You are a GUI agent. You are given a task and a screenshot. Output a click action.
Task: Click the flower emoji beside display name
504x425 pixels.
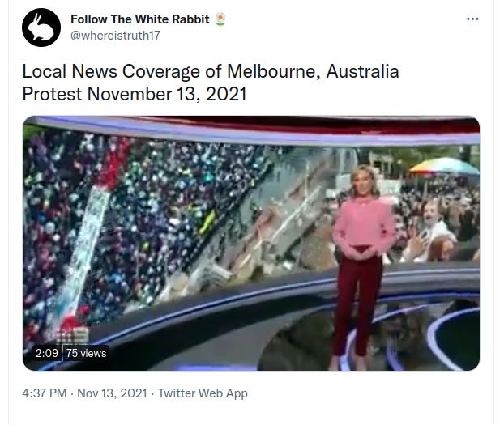[x=220, y=19]
